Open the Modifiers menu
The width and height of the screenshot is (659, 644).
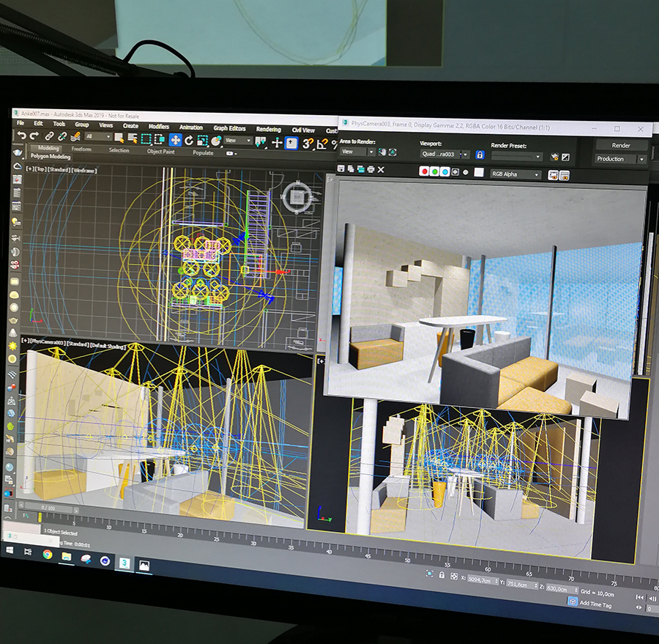[x=159, y=127]
